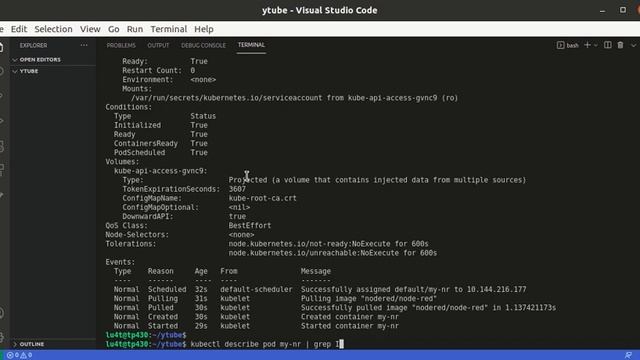Screen dimensions: 640x360
Task: Switch to the DEBUG CONSOLE tab
Action: click(203, 45)
